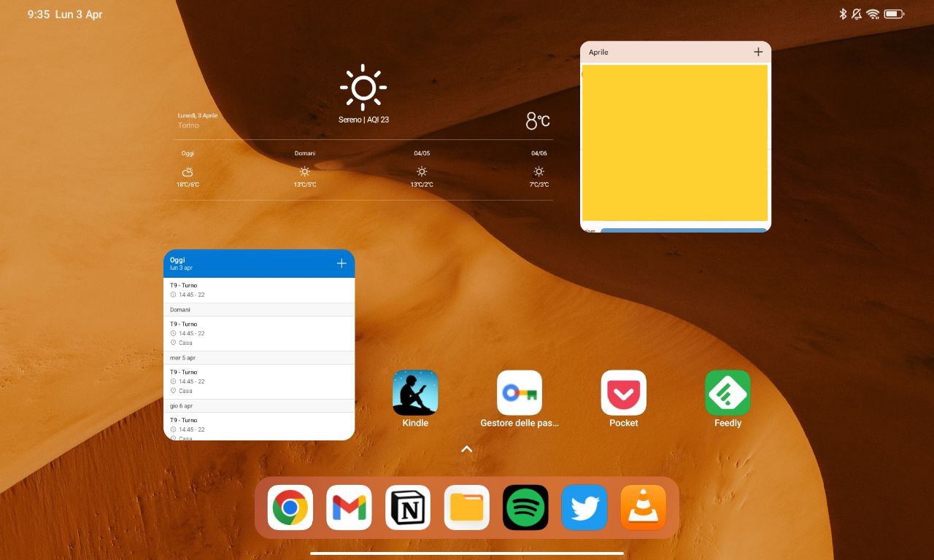
Task: Launch Notion from the dock
Action: 408,507
